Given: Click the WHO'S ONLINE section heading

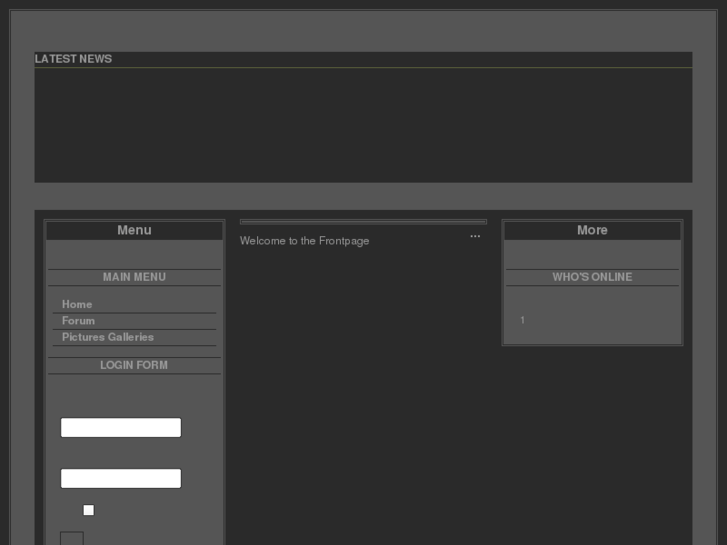Looking at the screenshot, I should [x=592, y=277].
